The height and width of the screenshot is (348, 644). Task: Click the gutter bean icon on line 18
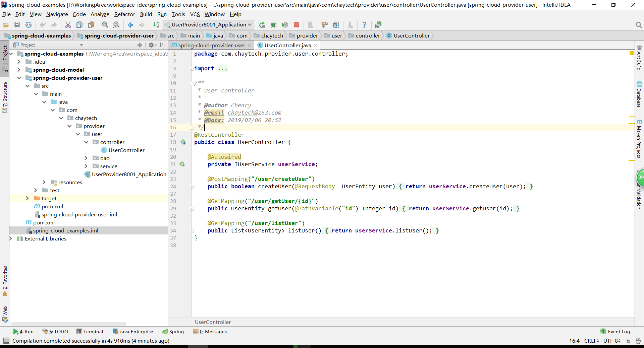pos(183,142)
